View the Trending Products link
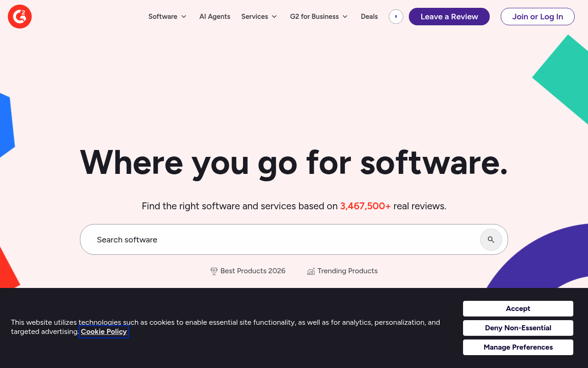This screenshot has width=588, height=368. (342, 271)
